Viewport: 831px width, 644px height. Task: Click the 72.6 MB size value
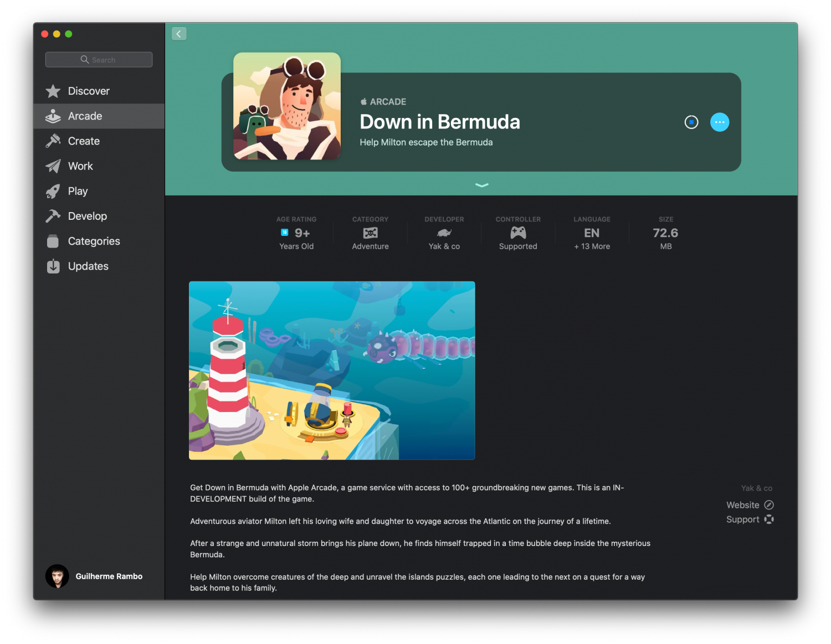[x=666, y=239]
